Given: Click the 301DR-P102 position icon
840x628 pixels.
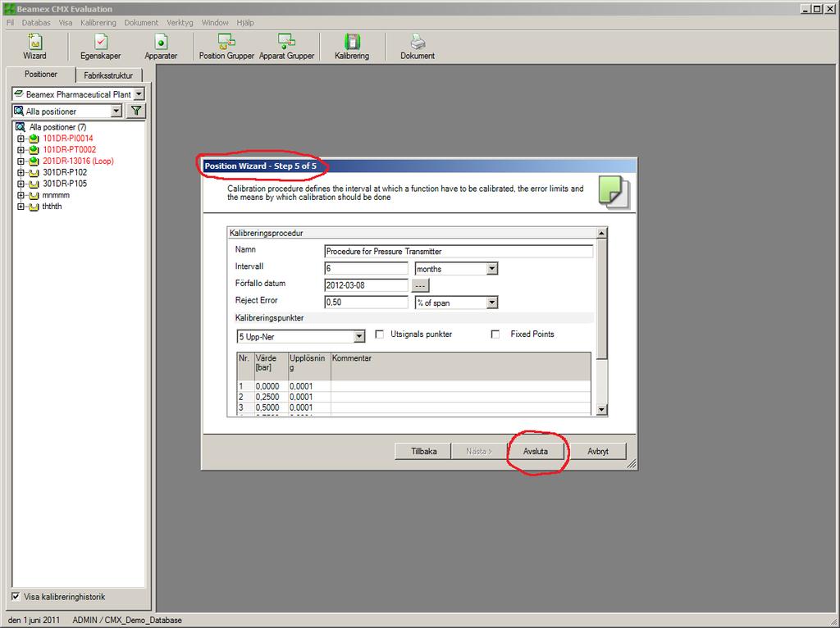Looking at the screenshot, I should (34, 172).
